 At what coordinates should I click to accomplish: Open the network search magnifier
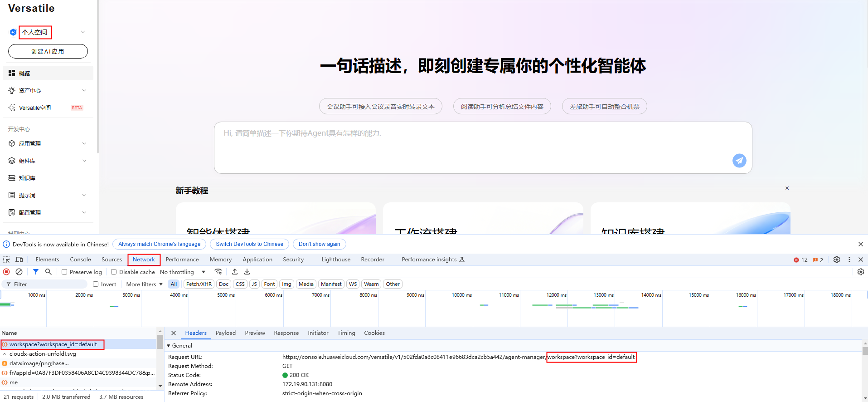pos(48,272)
